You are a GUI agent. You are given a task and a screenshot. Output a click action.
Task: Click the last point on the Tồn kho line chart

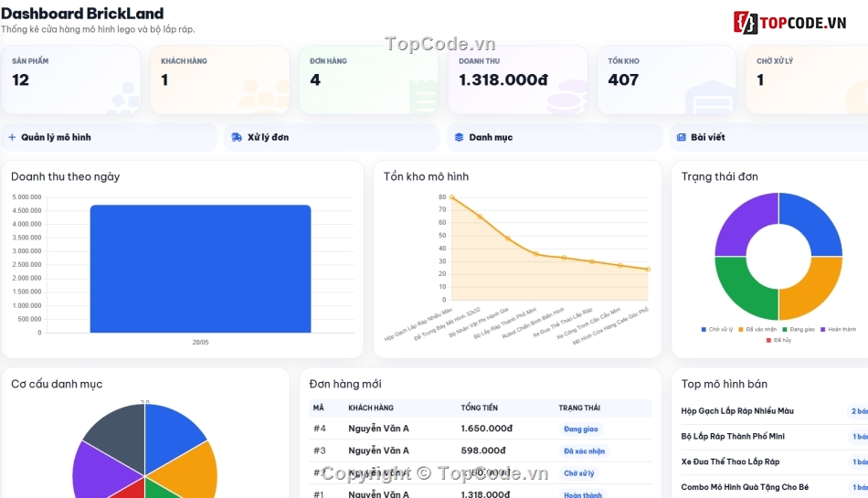(x=648, y=270)
